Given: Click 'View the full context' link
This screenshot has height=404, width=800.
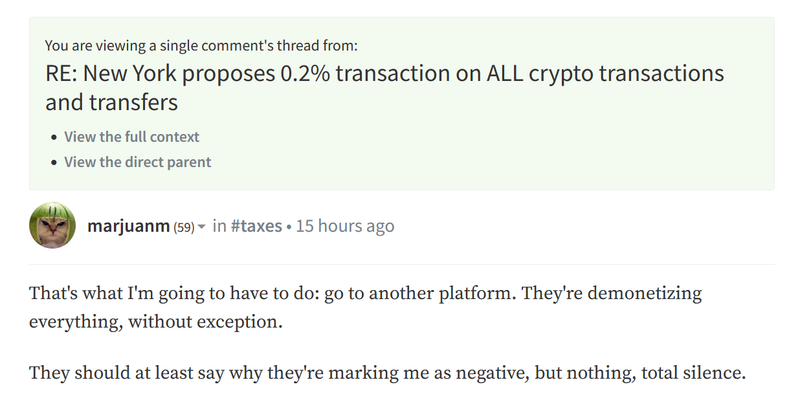Looking at the screenshot, I should pos(132,136).
